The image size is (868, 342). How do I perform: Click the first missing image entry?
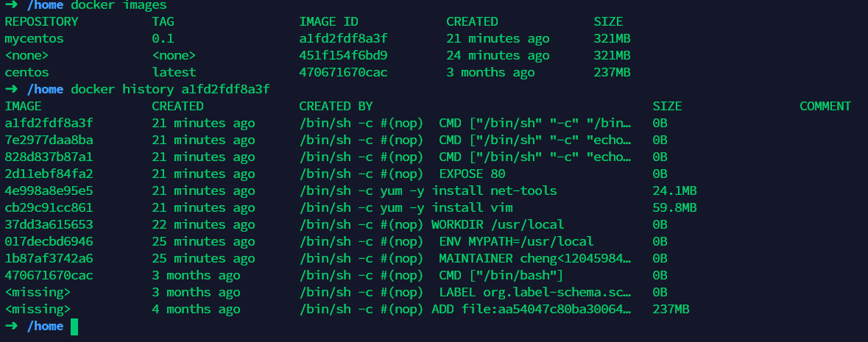[x=38, y=292]
